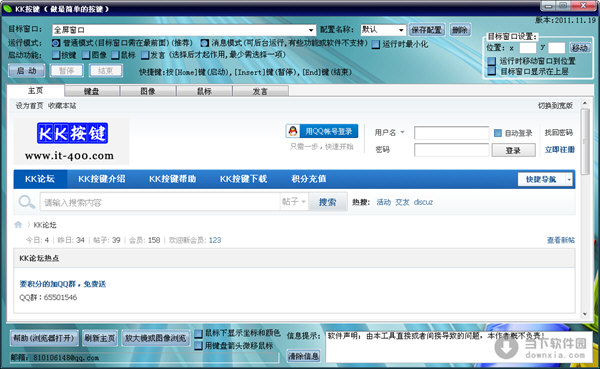The height and width of the screenshot is (369, 600).
Task: Click the 启动 button
Action: [x=26, y=71]
